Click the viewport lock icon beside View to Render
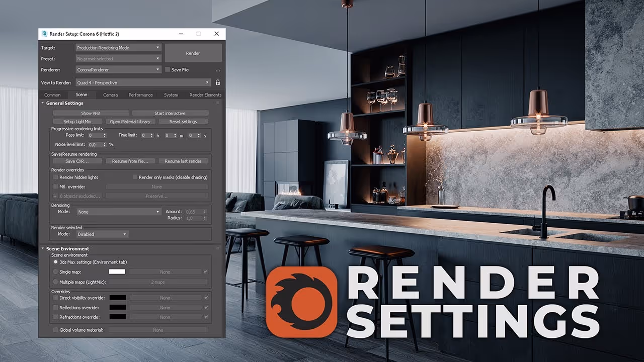644x362 pixels. (218, 82)
